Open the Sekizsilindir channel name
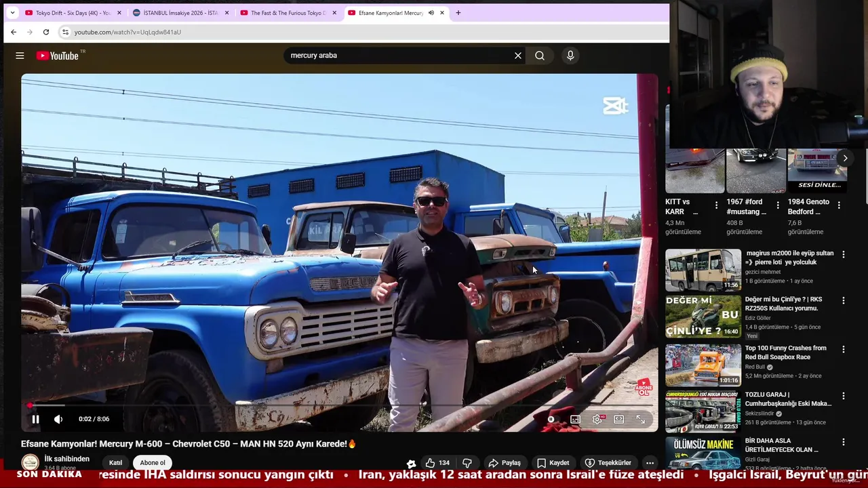Screen dimensions: 868x488 pos(760,413)
